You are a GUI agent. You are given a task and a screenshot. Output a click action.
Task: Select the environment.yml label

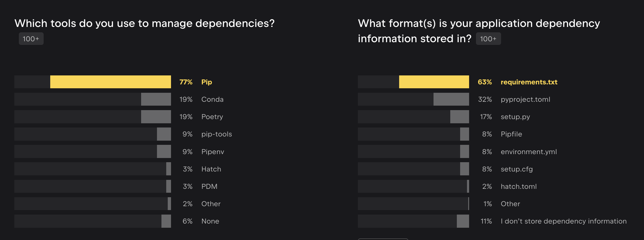pyautogui.click(x=529, y=152)
